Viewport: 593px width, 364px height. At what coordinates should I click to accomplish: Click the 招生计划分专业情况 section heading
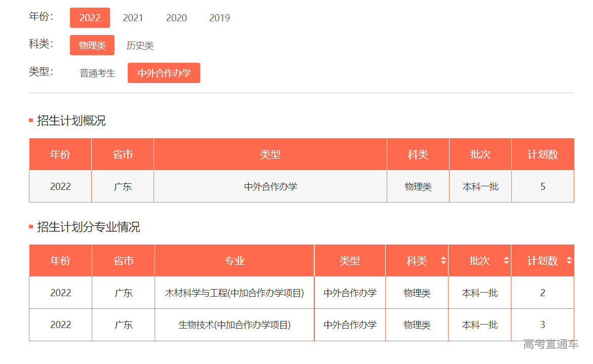click(88, 227)
